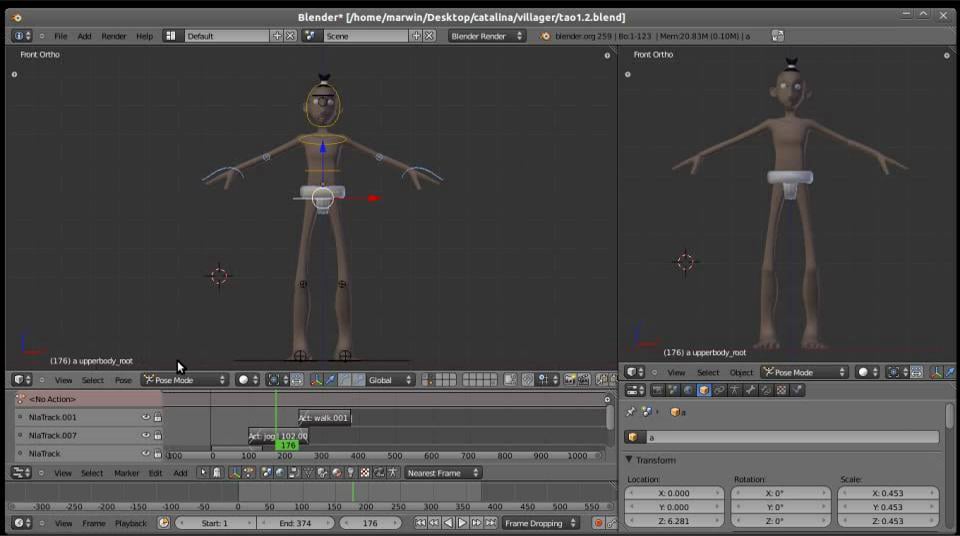Image resolution: width=960 pixels, height=536 pixels.
Task: Select the jog action strip
Action: point(279,436)
